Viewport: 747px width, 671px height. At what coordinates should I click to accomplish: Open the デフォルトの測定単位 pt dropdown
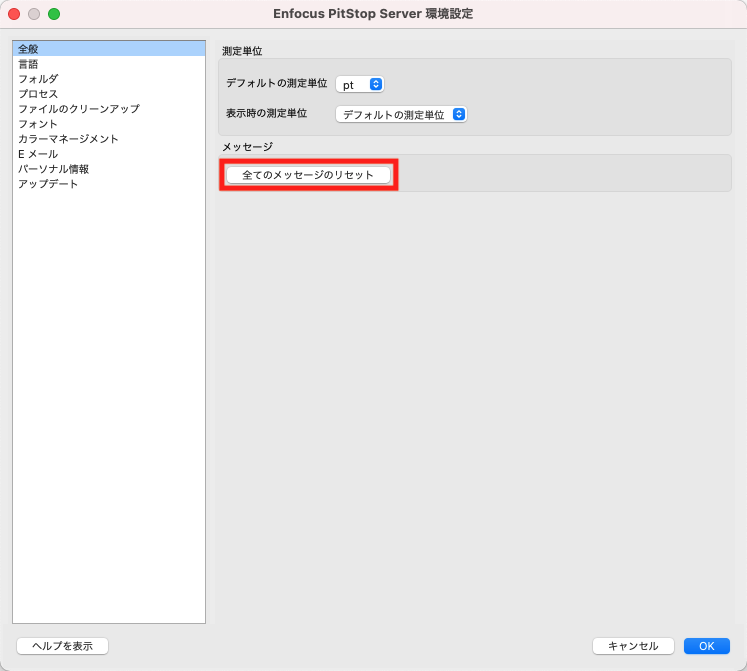coord(360,84)
